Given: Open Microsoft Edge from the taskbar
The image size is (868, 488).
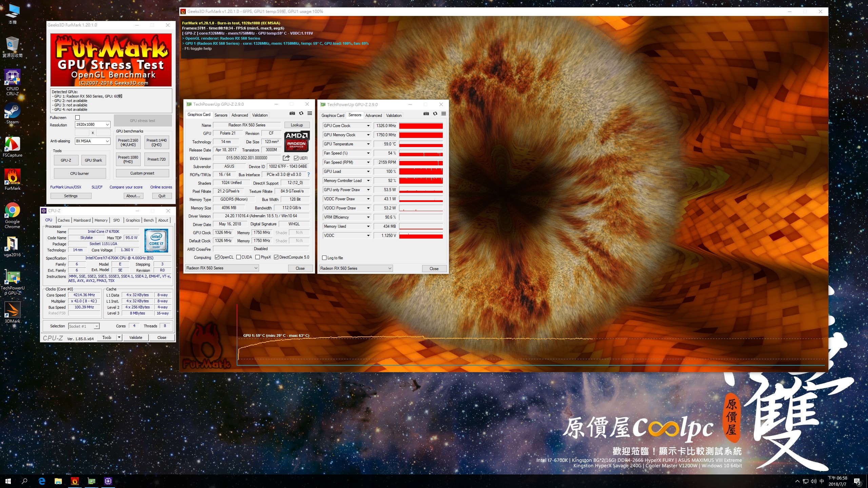Looking at the screenshot, I should 42,481.
